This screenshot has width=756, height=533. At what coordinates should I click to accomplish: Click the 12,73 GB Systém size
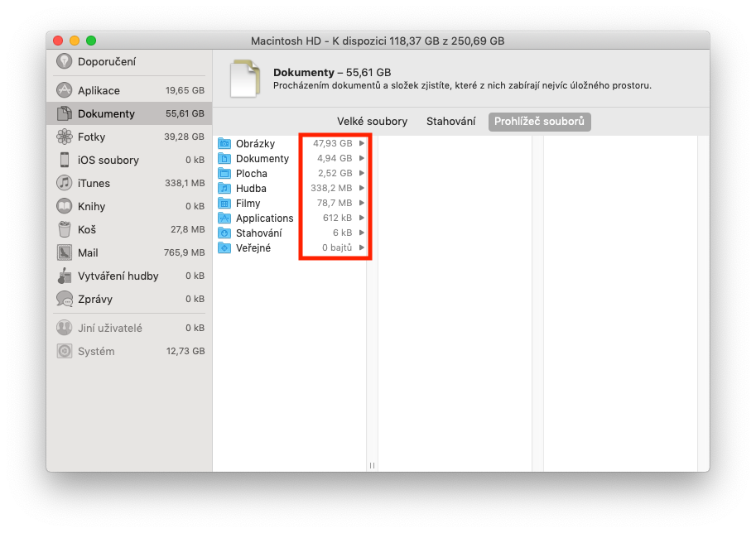click(185, 351)
